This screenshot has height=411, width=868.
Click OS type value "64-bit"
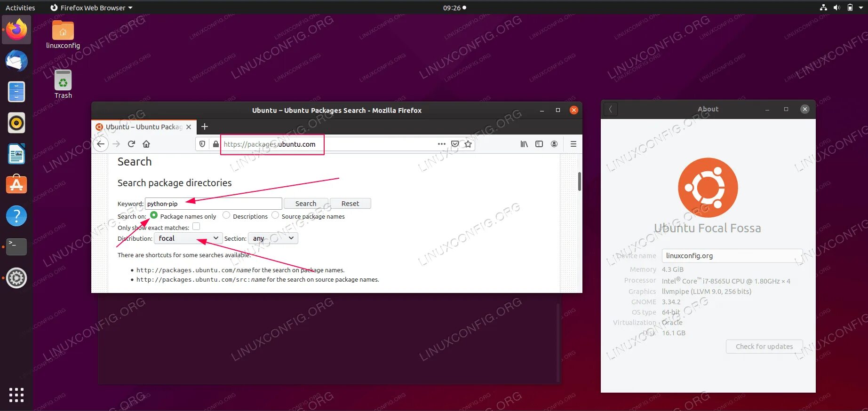(x=671, y=312)
